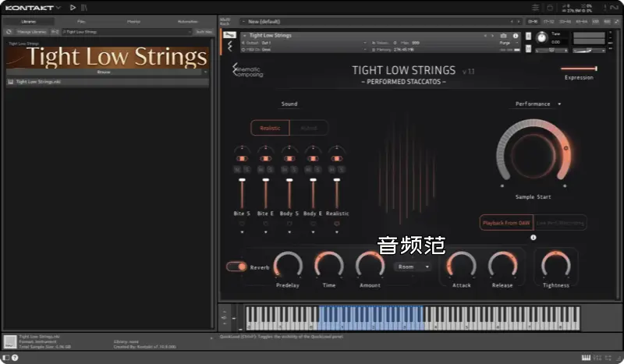The height and width of the screenshot is (364, 624).
Task: Toggle the Realistic channel on/off switch
Action: coord(337,158)
